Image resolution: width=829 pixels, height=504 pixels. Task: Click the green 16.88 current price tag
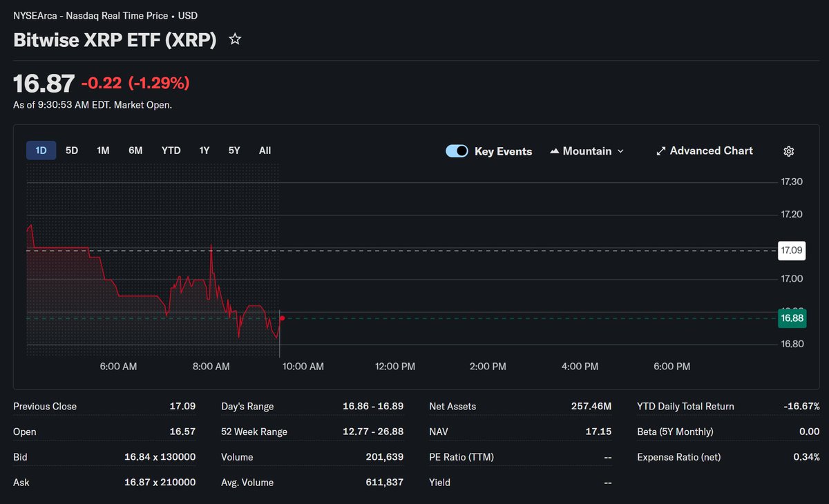click(x=792, y=318)
